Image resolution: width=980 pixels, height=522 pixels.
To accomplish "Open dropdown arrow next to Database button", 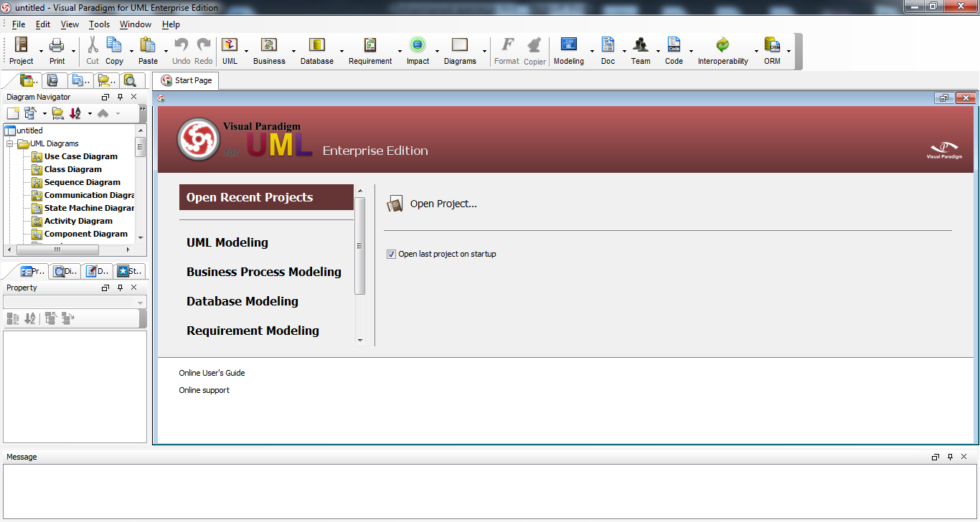I will 341,52.
